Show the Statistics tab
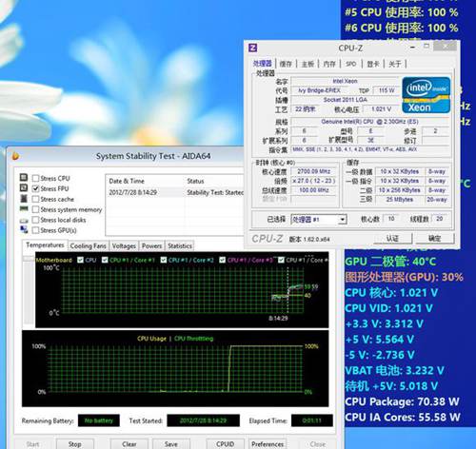The width and height of the screenshot is (476, 449). pos(180,245)
